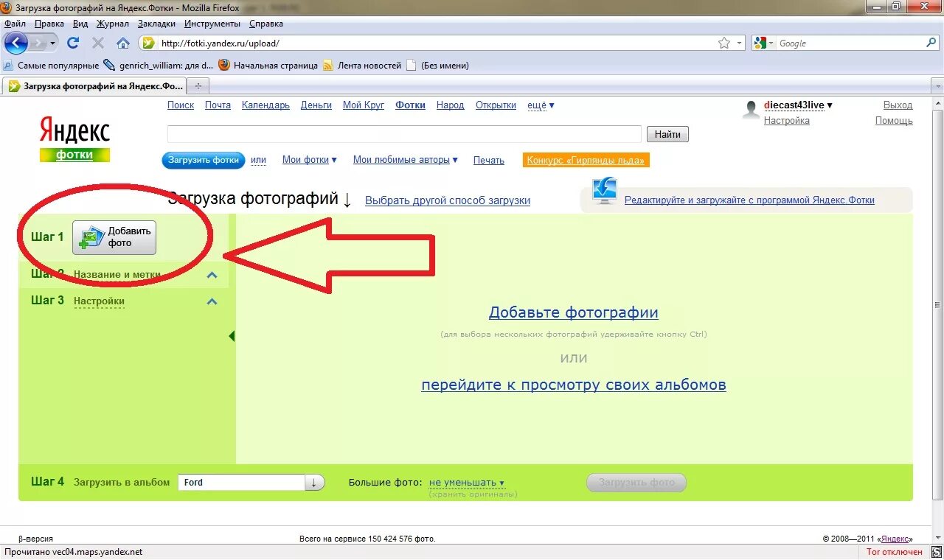Open the Редактируйте и загружайте с программой link

point(749,200)
